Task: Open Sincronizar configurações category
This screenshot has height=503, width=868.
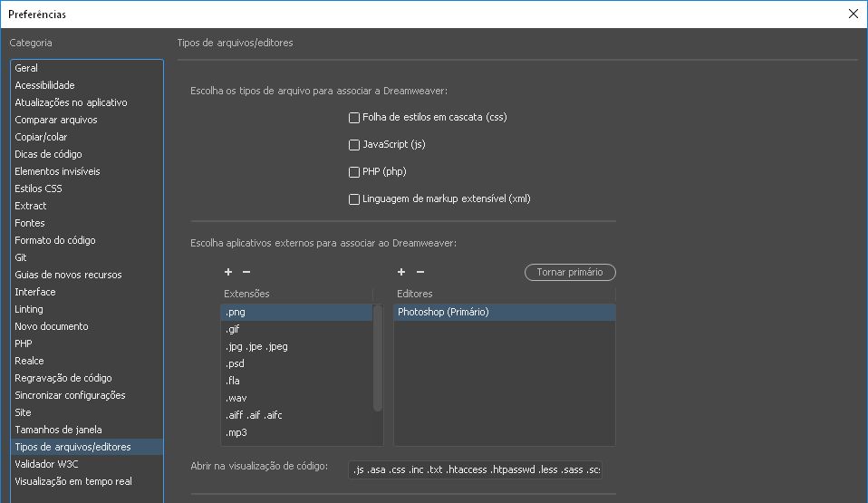Action: [x=87, y=395]
